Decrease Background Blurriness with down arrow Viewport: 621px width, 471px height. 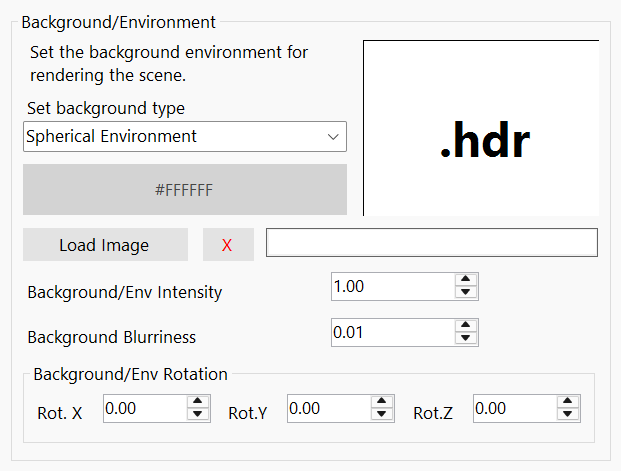[466, 338]
